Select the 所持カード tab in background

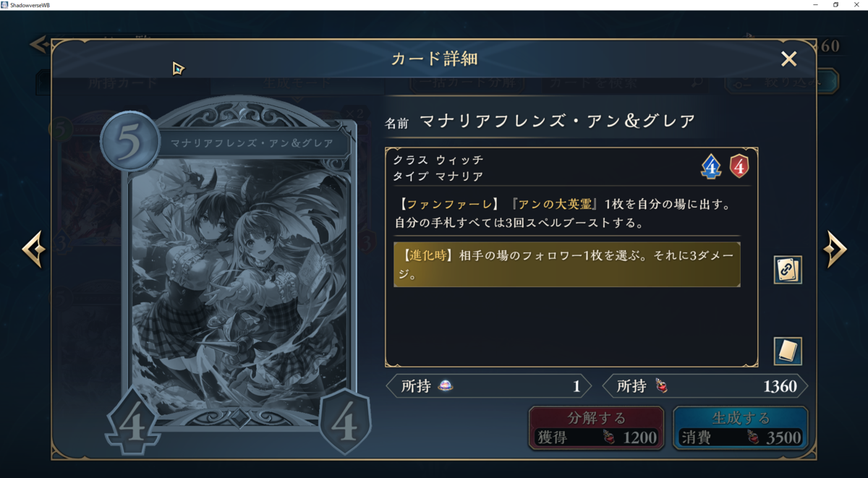point(123,82)
